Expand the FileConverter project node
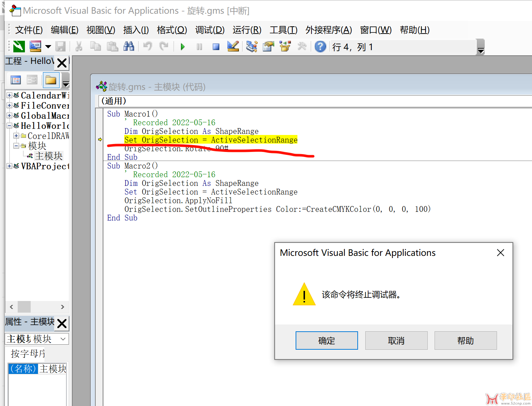 (9, 105)
